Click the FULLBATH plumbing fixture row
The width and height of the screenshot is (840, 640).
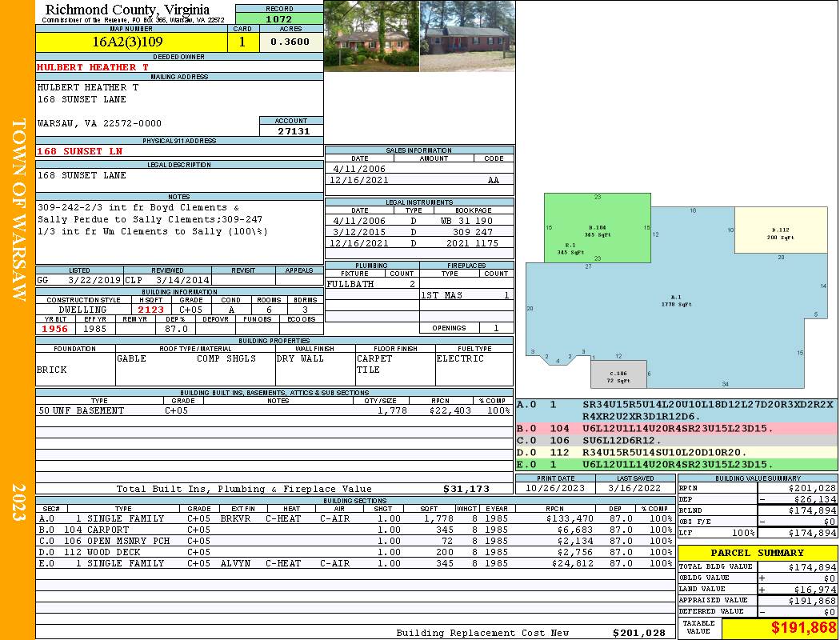(372, 284)
